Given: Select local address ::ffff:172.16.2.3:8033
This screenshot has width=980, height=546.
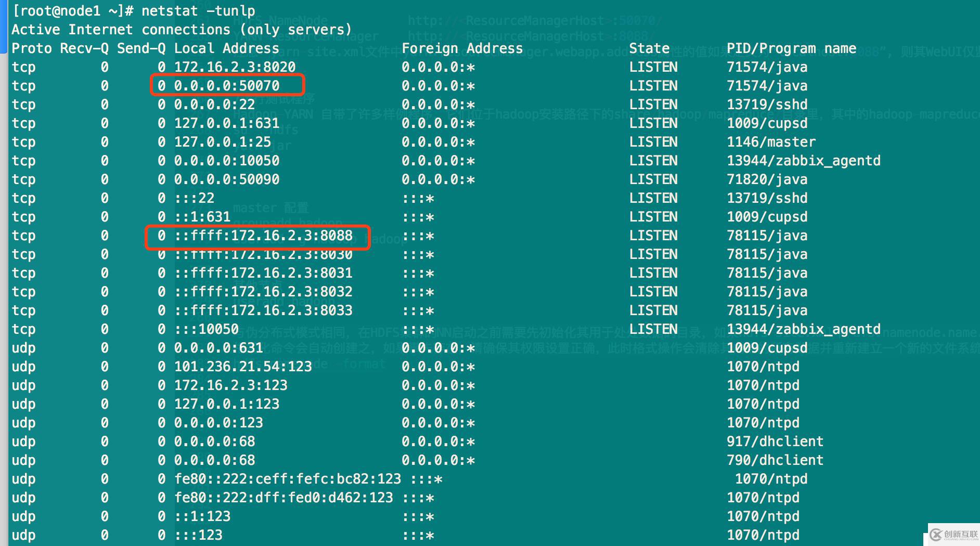Looking at the screenshot, I should tap(263, 310).
